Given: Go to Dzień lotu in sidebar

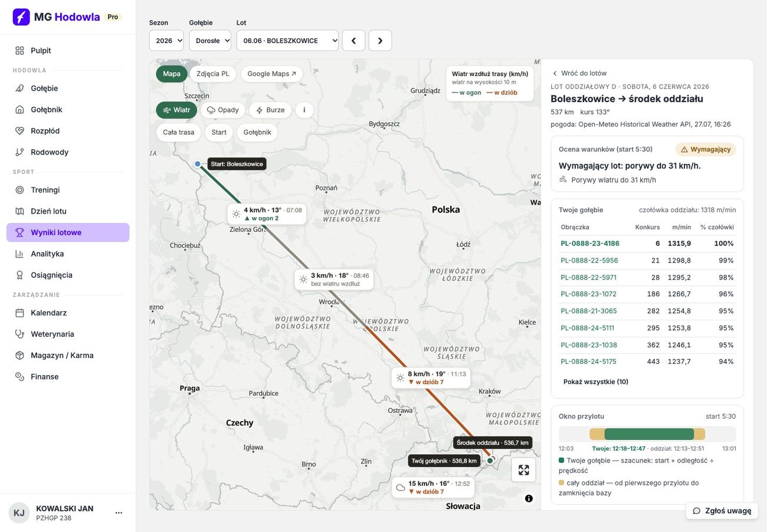Looking at the screenshot, I should (x=68, y=211).
